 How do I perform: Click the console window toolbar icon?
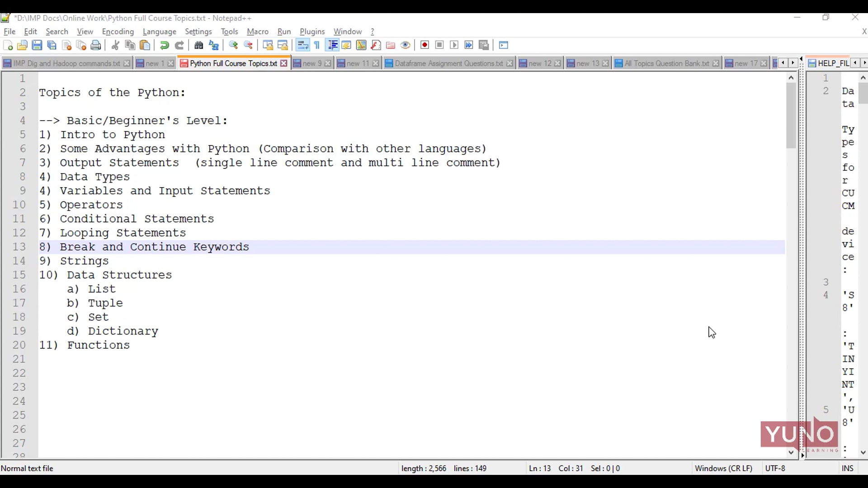[x=504, y=45]
